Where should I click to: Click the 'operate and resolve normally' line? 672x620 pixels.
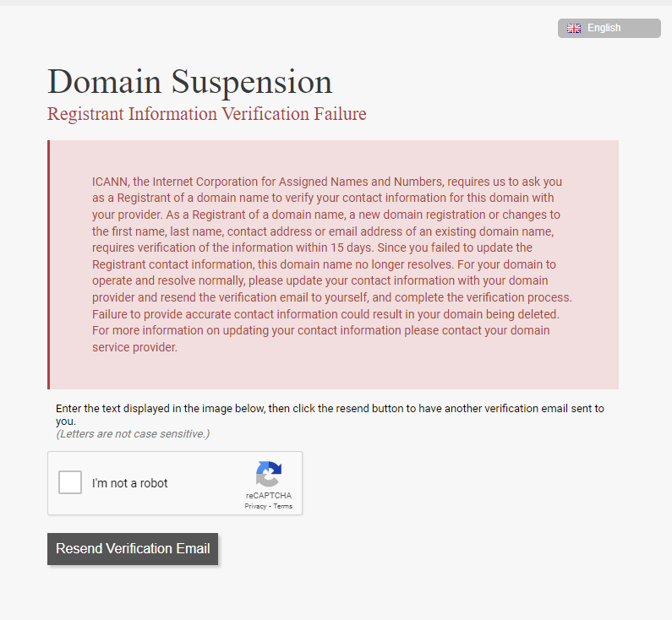click(x=320, y=281)
